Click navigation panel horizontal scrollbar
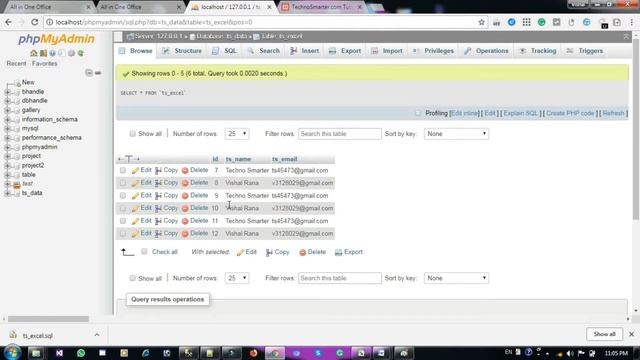The width and height of the screenshot is (640, 360). coord(48,319)
